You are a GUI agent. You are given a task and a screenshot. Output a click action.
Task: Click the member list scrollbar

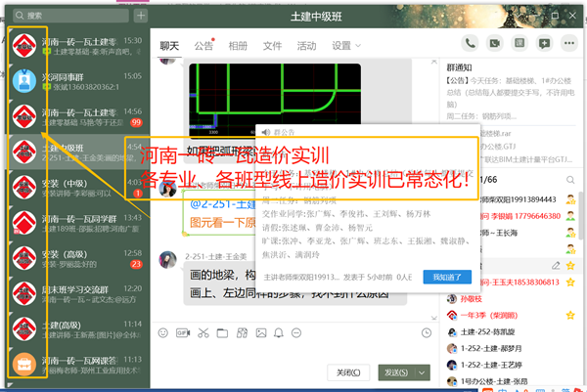tap(581, 215)
